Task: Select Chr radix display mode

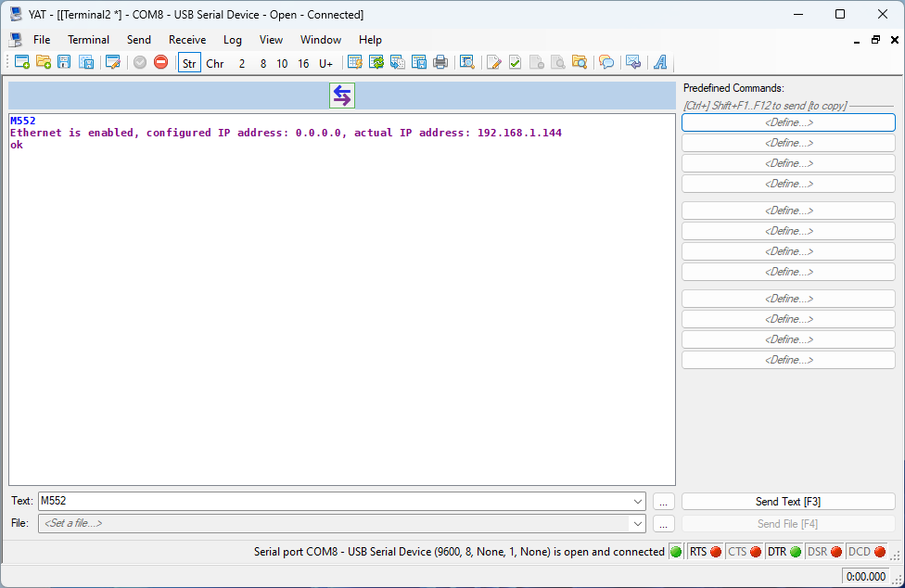Action: tap(215, 63)
